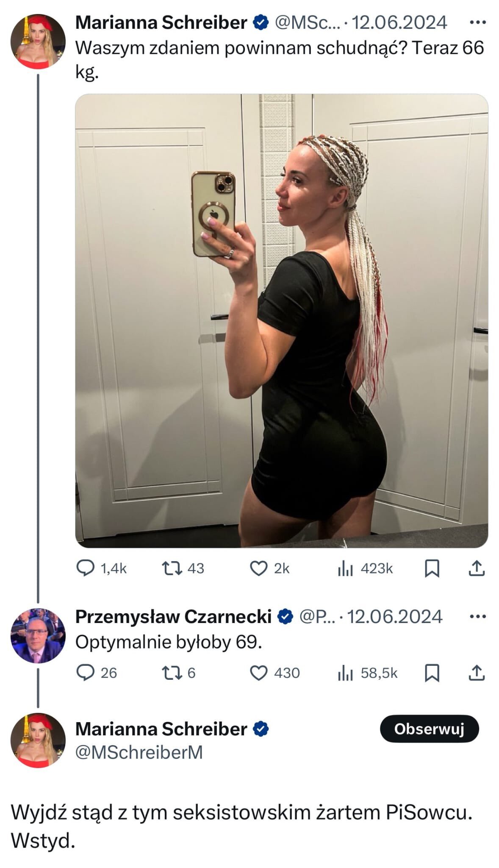
Task: Reply to the "Optymalnie byłoby 69" comment
Action: click(85, 673)
